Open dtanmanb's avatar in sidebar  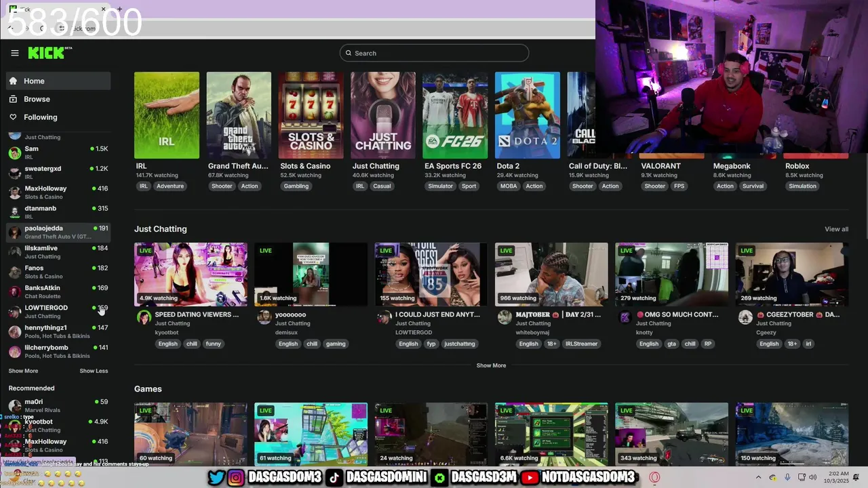[14, 212]
